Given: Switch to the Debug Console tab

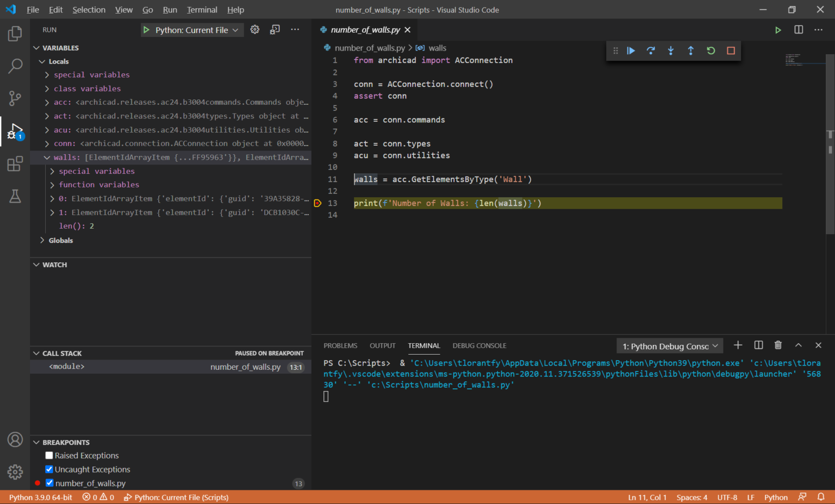Looking at the screenshot, I should tap(479, 345).
